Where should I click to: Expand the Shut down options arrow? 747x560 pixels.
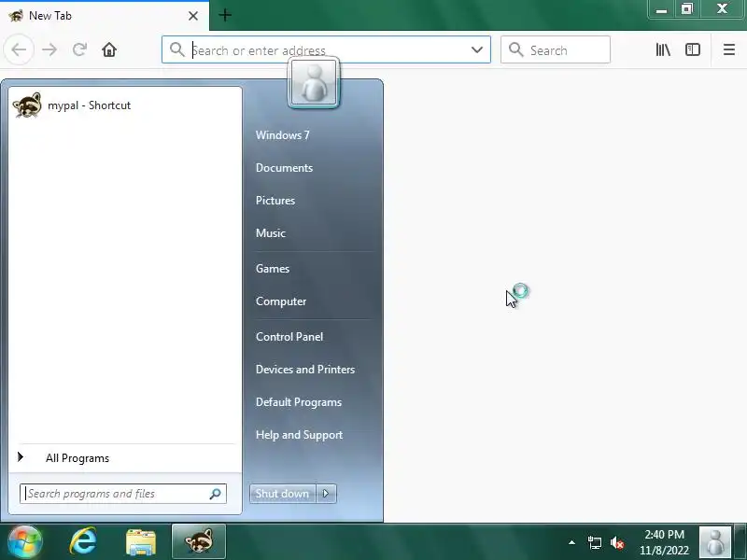326,494
